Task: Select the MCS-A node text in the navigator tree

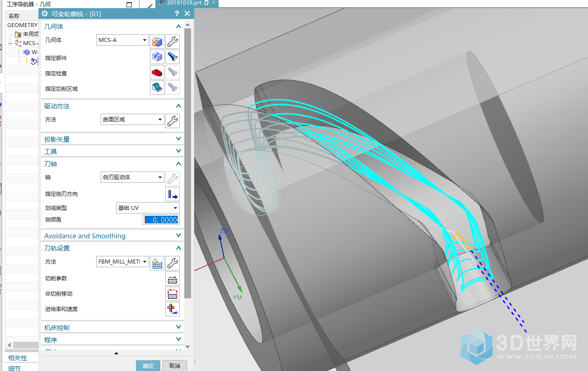Action: pyautogui.click(x=31, y=43)
